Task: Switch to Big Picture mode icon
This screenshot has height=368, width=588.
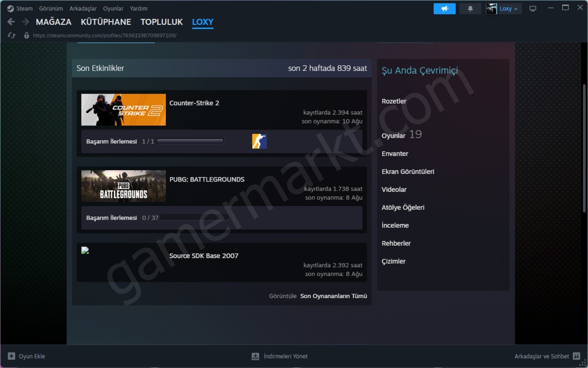Action: 533,9
